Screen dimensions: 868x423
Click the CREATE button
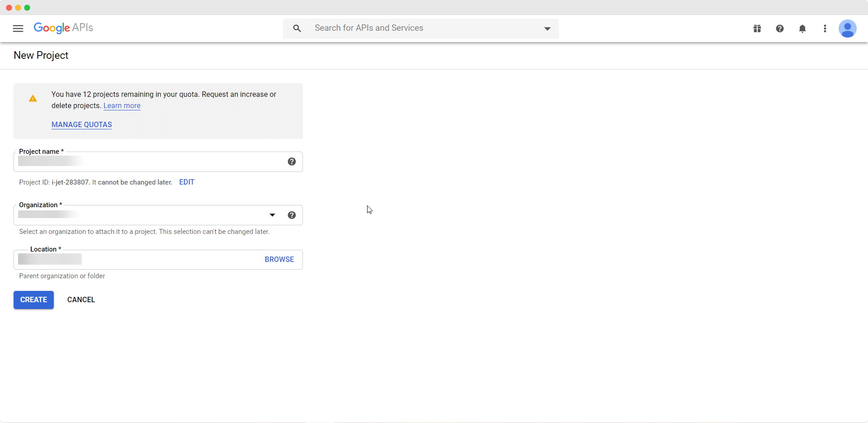click(x=33, y=300)
